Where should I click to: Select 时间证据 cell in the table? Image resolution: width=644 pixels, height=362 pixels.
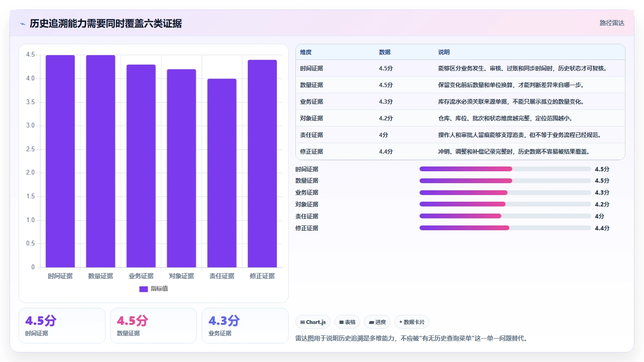click(x=312, y=68)
